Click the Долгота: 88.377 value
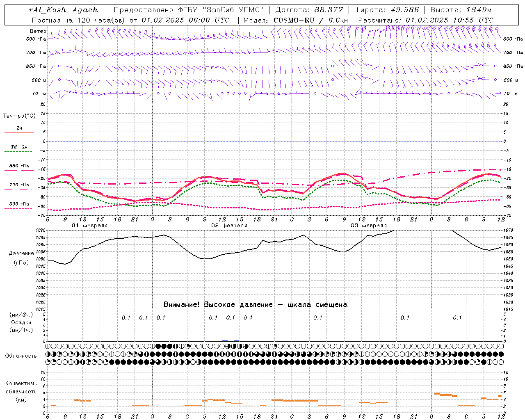The height and width of the screenshot is (420, 525). [x=309, y=10]
